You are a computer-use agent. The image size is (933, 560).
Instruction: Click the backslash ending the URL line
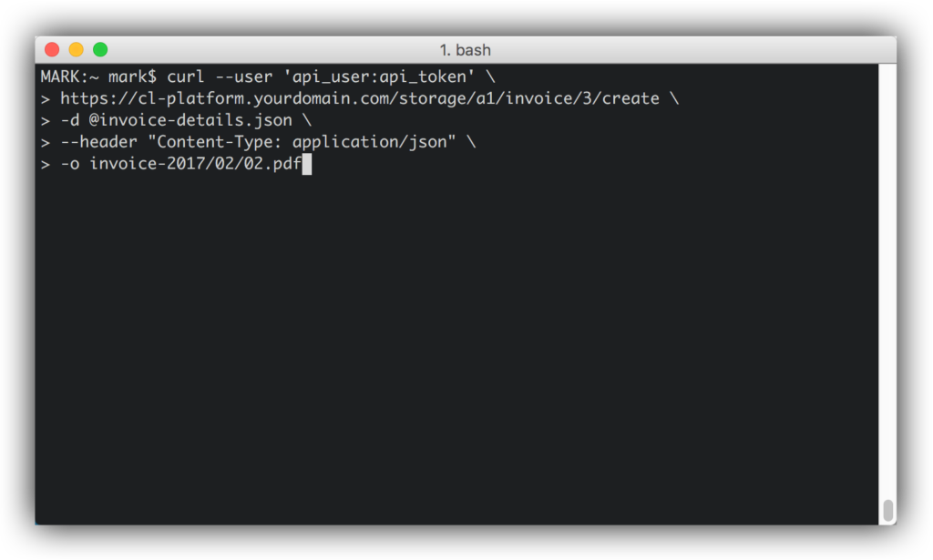point(673,98)
